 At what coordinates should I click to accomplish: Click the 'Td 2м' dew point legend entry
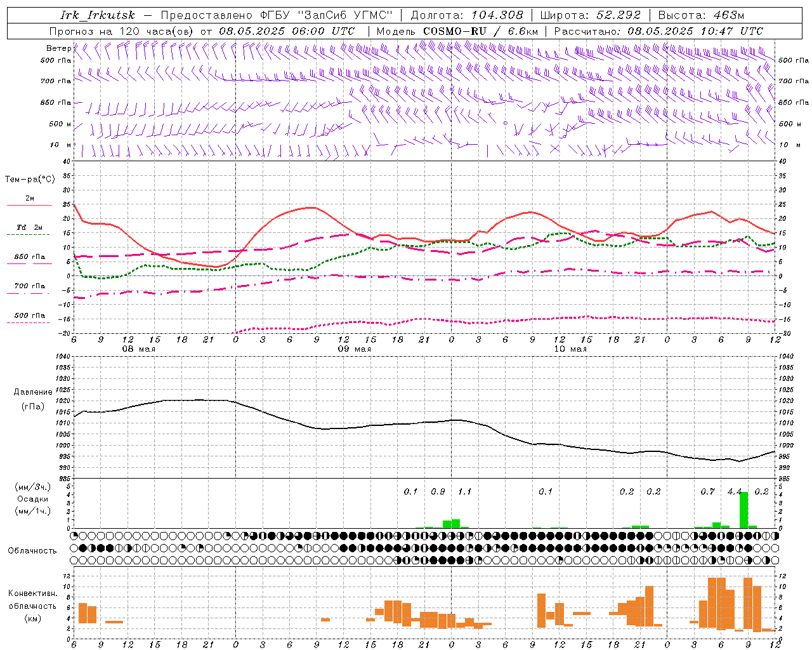pos(30,227)
